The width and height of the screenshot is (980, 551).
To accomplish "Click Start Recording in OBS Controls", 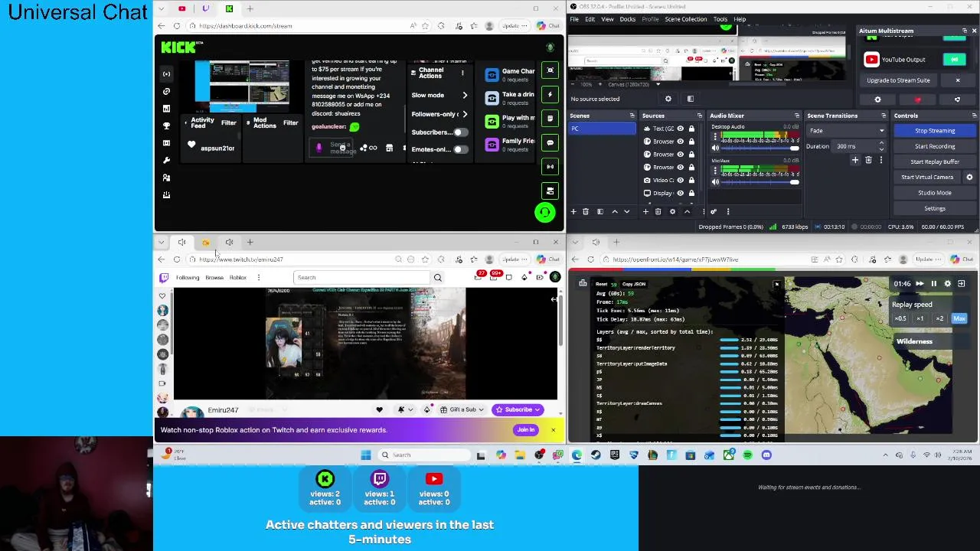I will 934,146.
